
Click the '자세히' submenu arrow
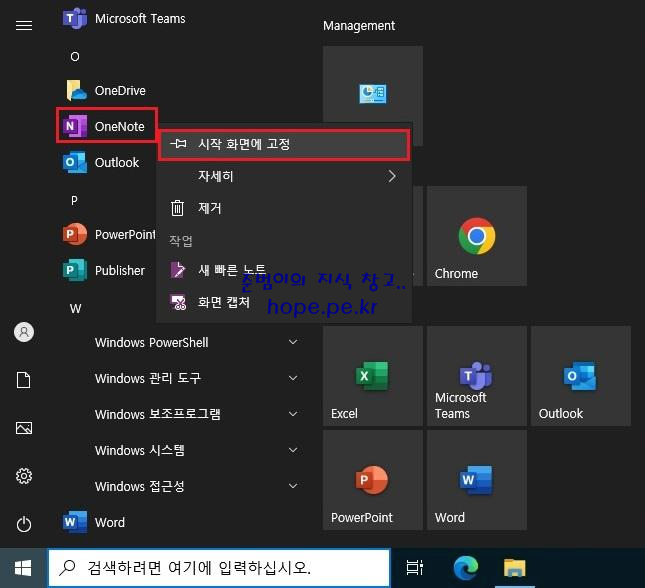pos(392,176)
